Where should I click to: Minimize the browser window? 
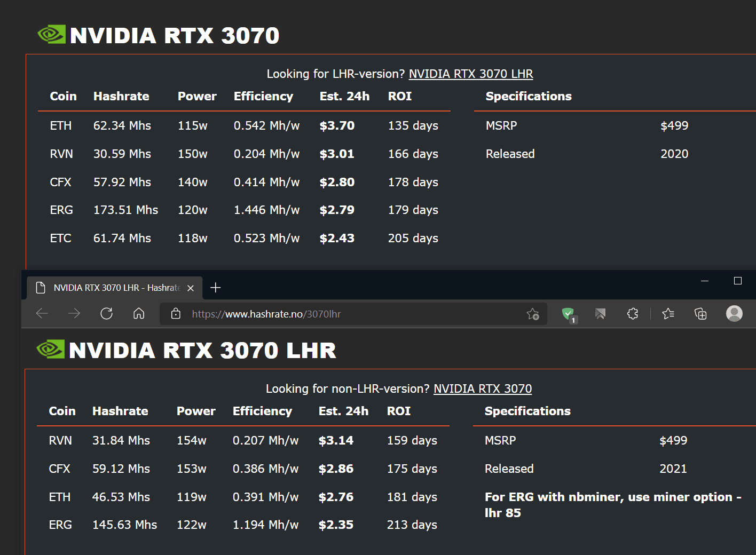click(x=705, y=281)
